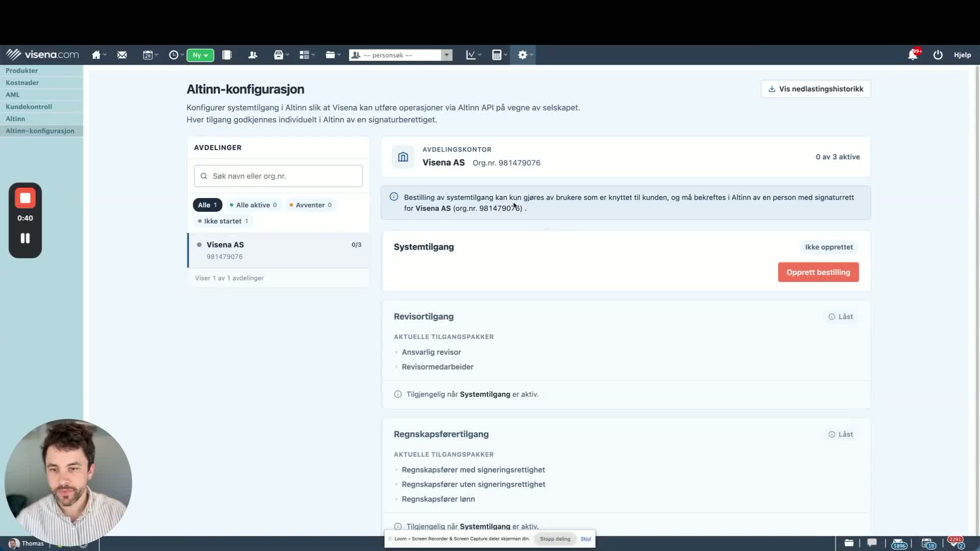This screenshot has width=980, height=551.
Task: Open the chart reports icon
Action: click(x=471, y=55)
